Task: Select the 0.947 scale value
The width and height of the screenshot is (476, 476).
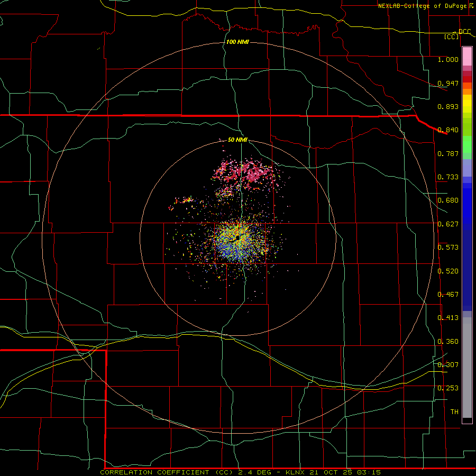Action: click(448, 83)
